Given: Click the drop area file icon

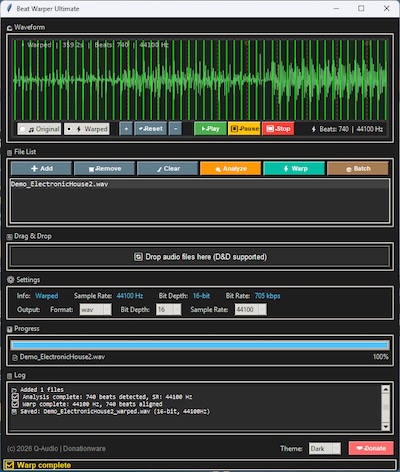Looking at the screenshot, I should (x=138, y=257).
